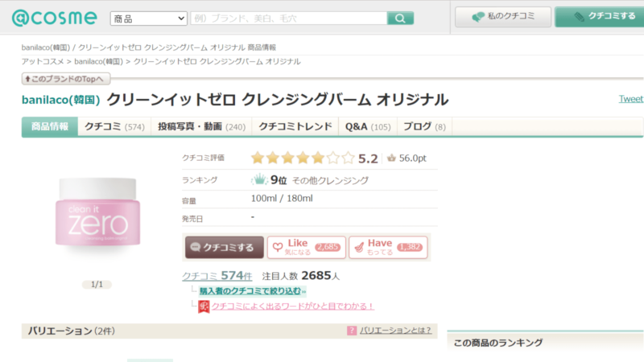644x362 pixels.
Task: Open the @cosme home logo
Action: (x=54, y=18)
